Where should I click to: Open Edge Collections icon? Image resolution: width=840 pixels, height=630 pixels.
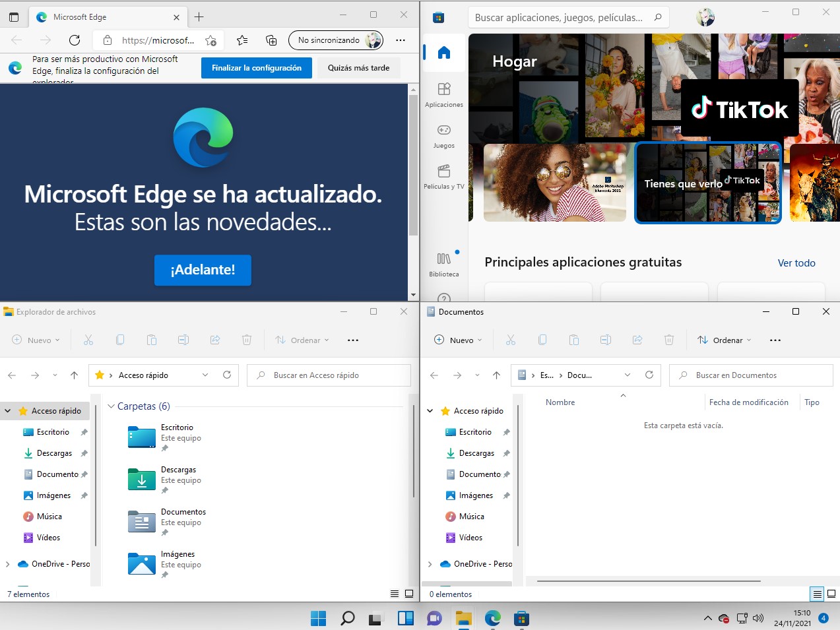(x=271, y=40)
